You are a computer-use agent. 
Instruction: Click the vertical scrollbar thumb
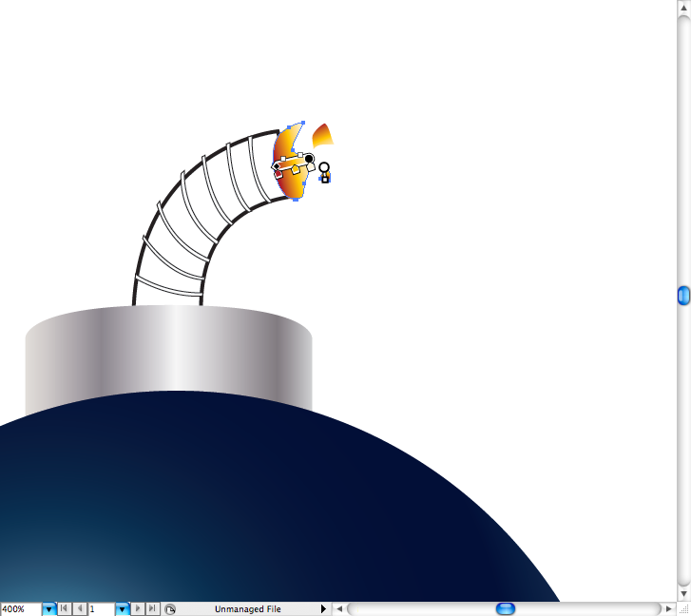tap(683, 297)
